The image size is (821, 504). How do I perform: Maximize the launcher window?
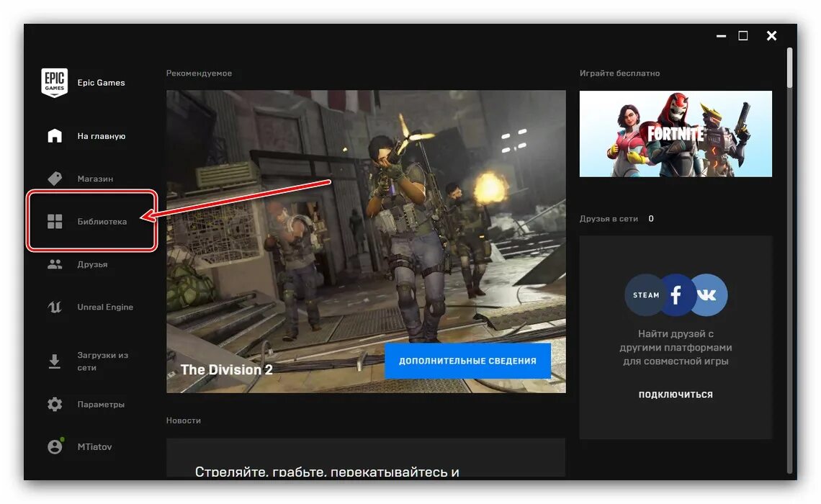point(743,35)
